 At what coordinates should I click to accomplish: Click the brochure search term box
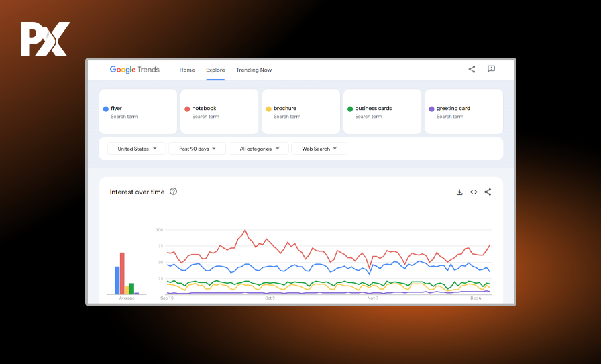[x=300, y=112]
